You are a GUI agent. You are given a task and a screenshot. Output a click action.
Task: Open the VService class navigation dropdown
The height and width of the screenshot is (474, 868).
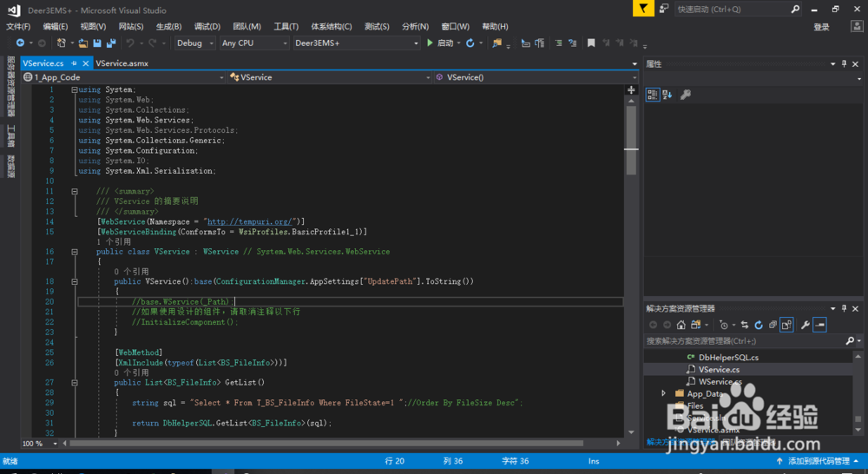(x=329, y=77)
